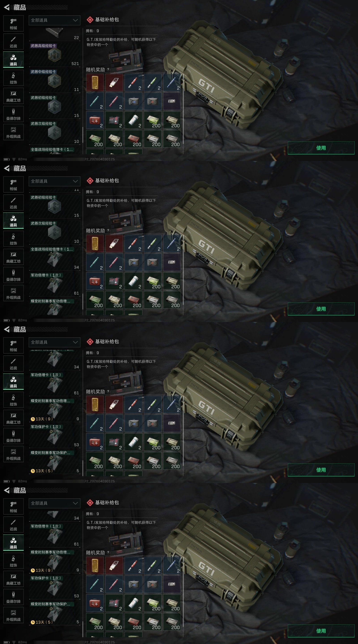Select the 武器中级经验卡 item

point(55,81)
